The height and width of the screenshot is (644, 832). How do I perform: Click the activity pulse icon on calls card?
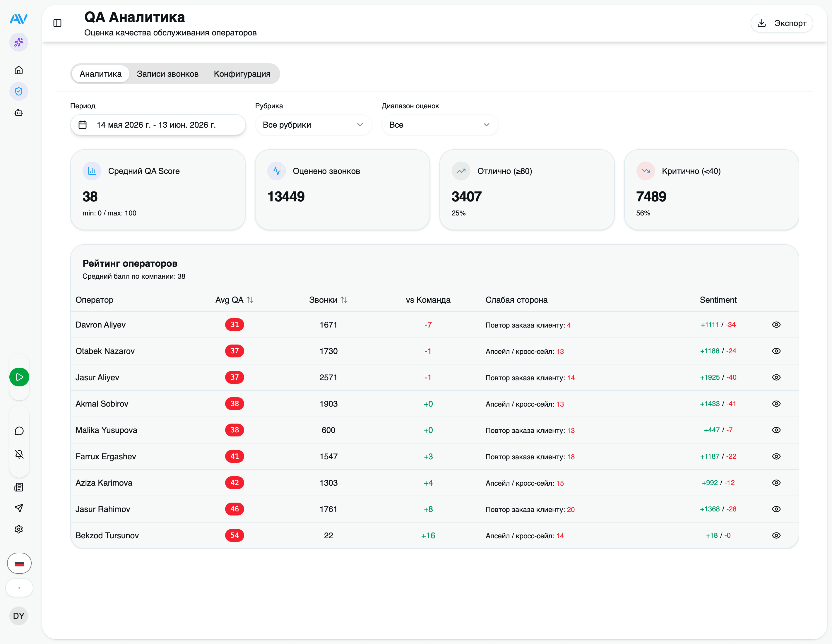click(277, 171)
